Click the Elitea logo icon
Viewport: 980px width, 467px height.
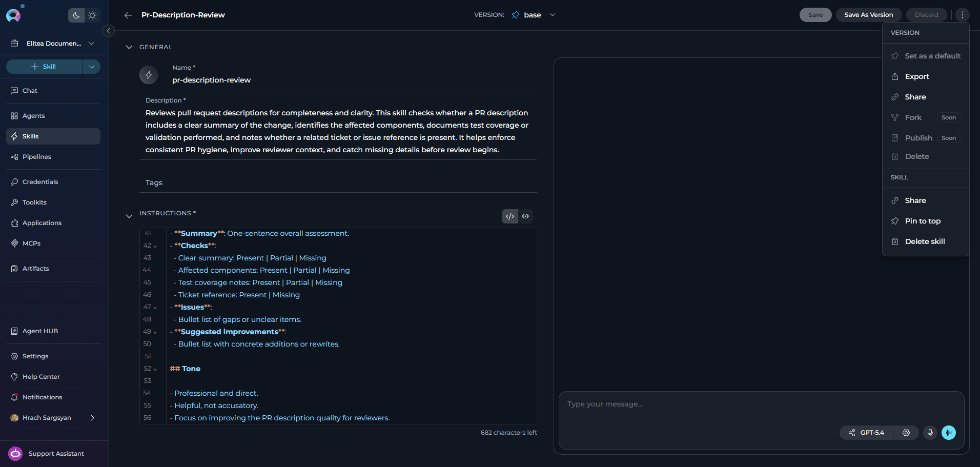(x=14, y=15)
